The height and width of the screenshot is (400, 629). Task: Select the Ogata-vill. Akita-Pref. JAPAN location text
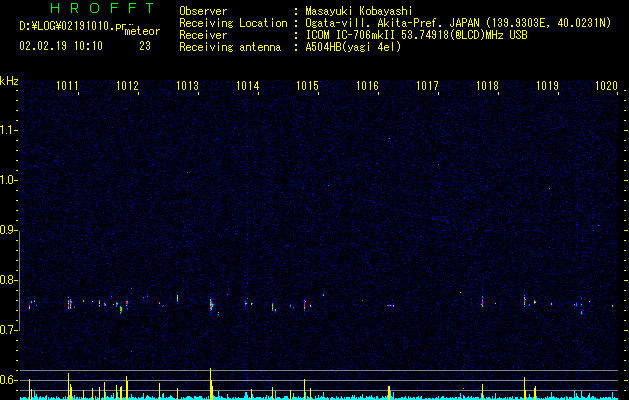click(458, 23)
